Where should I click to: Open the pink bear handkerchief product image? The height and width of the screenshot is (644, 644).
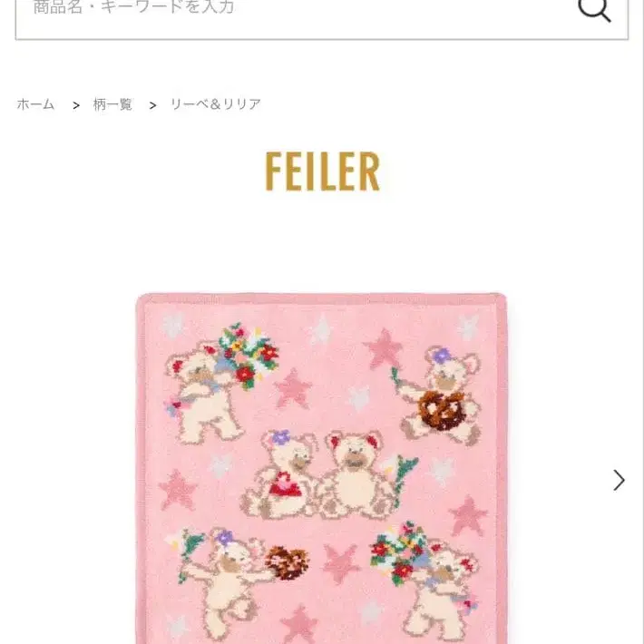[322, 468]
